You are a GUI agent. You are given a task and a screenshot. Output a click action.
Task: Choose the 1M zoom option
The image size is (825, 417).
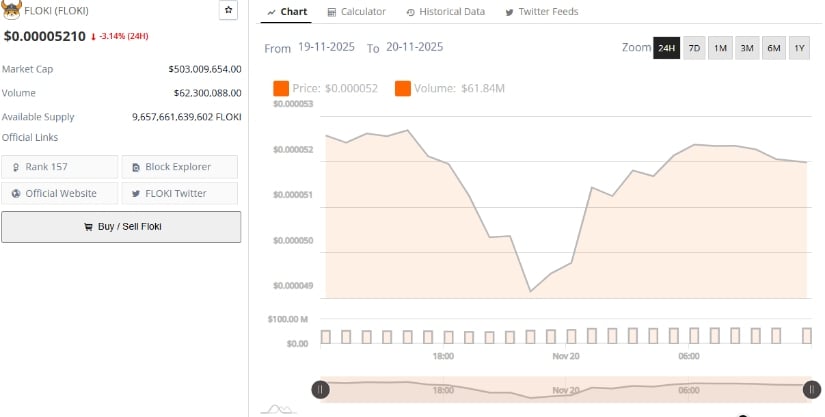pos(720,48)
